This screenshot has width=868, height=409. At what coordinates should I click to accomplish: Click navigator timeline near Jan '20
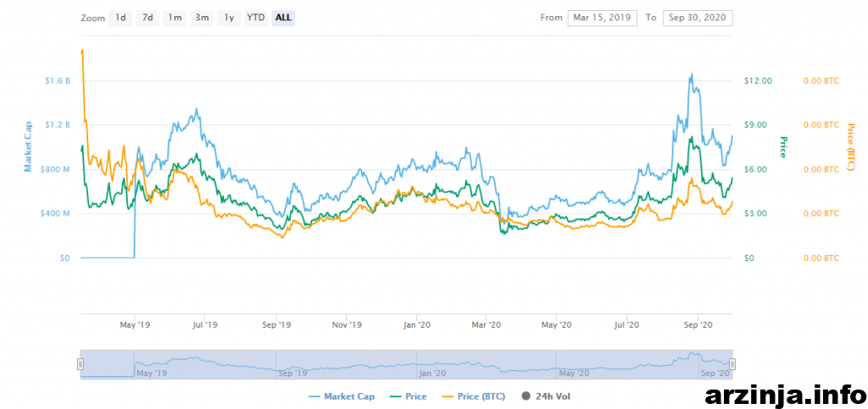[x=431, y=372]
